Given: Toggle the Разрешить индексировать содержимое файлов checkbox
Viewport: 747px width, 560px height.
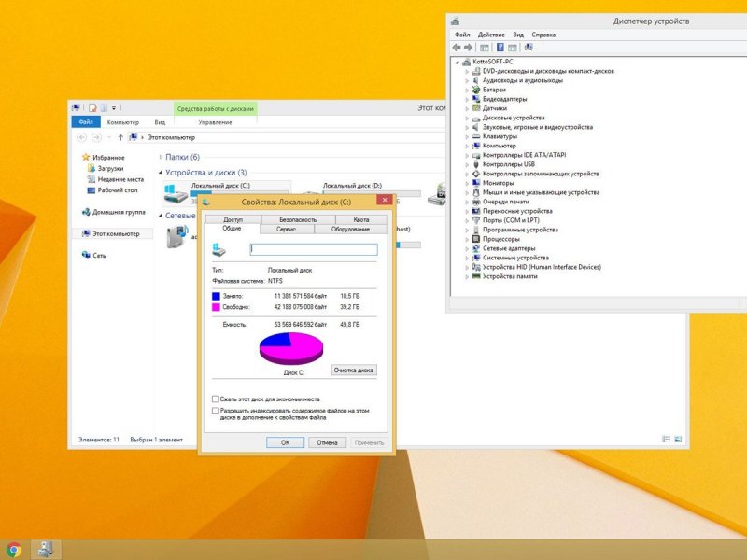Looking at the screenshot, I should 216,411.
